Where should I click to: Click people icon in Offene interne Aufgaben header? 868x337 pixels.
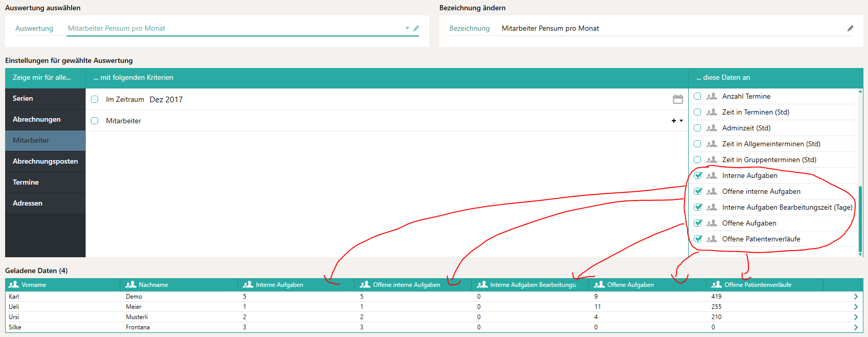pos(365,284)
